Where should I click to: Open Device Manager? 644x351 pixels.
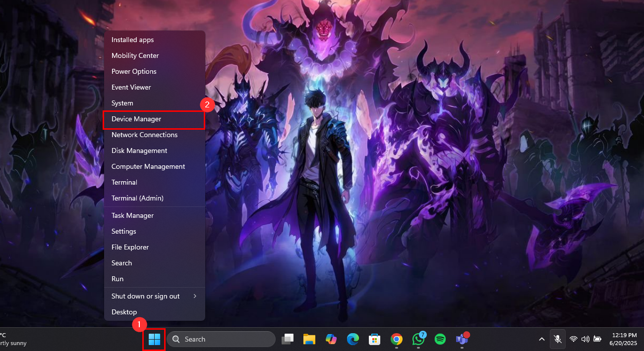(x=155, y=119)
